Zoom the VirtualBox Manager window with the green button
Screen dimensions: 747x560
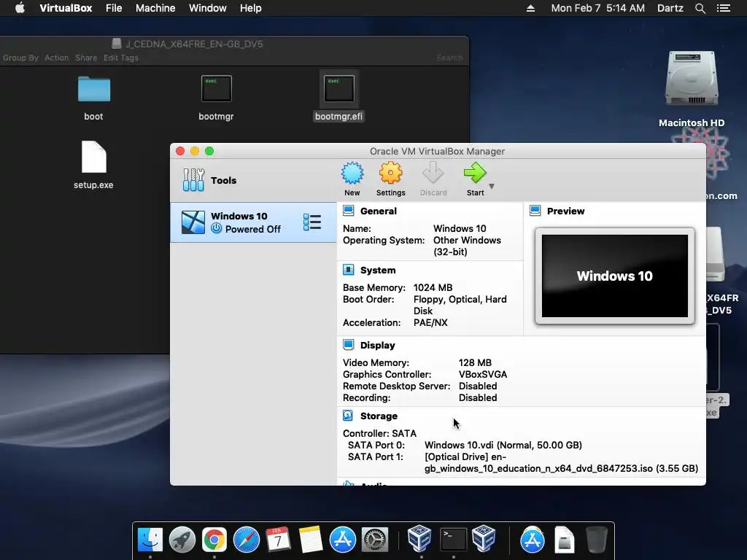209,151
